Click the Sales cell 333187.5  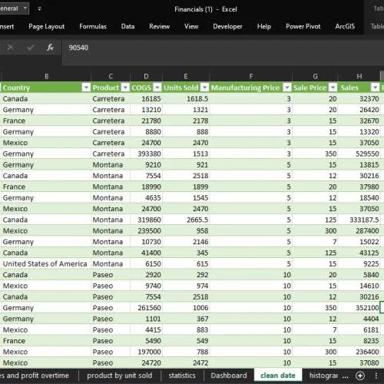359,220
